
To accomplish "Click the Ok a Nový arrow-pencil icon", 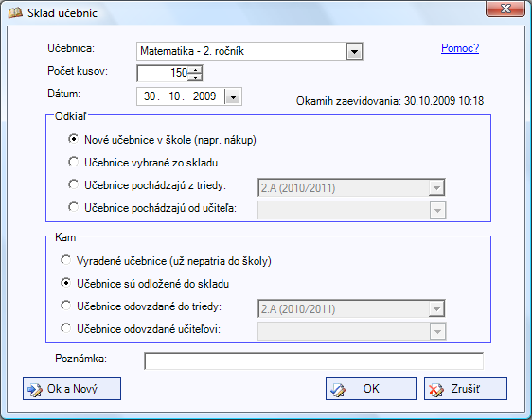I will coord(35,390).
